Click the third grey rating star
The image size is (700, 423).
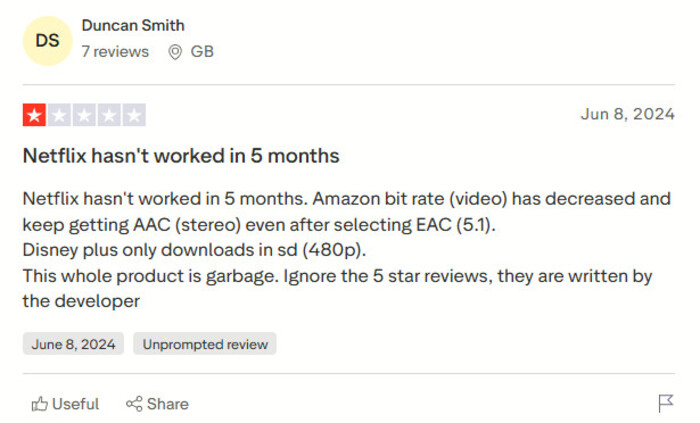click(x=84, y=115)
